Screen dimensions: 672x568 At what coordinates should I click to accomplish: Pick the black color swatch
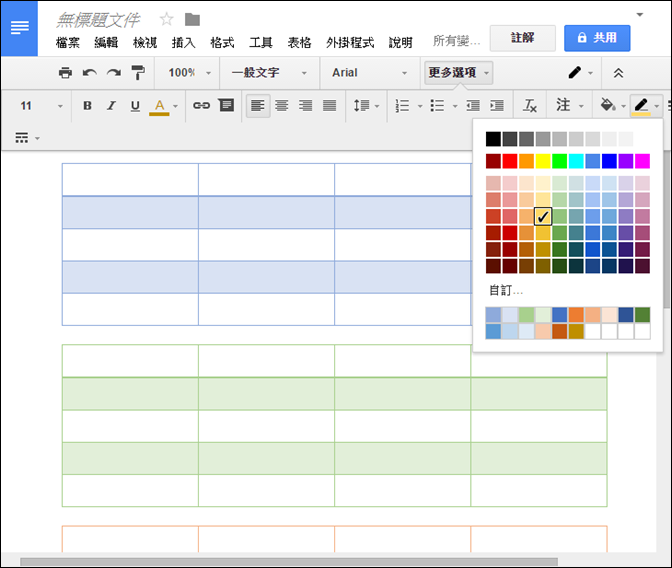click(493, 139)
